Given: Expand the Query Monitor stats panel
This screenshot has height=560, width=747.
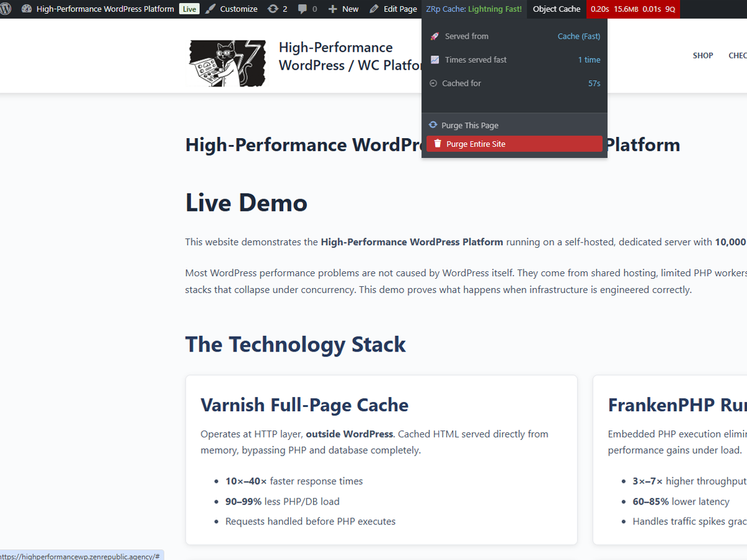Looking at the screenshot, I should (x=632, y=9).
